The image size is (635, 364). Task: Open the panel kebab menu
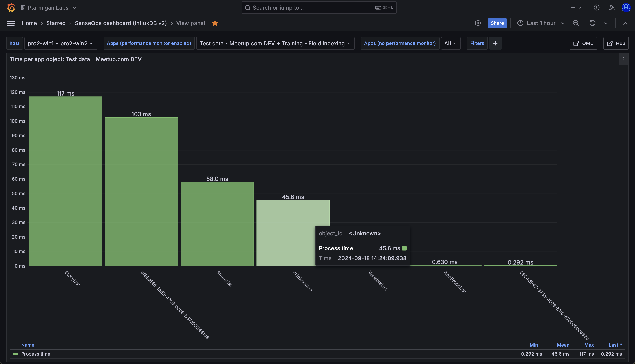pyautogui.click(x=624, y=59)
